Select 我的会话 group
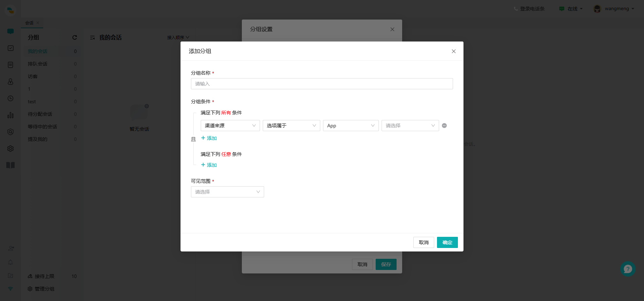The width and height of the screenshot is (644, 301). 52,51
